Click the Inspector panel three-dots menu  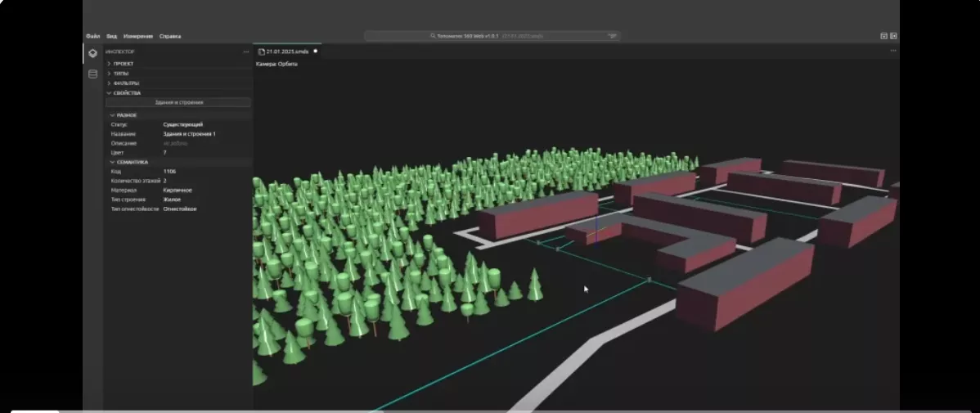pos(246,52)
